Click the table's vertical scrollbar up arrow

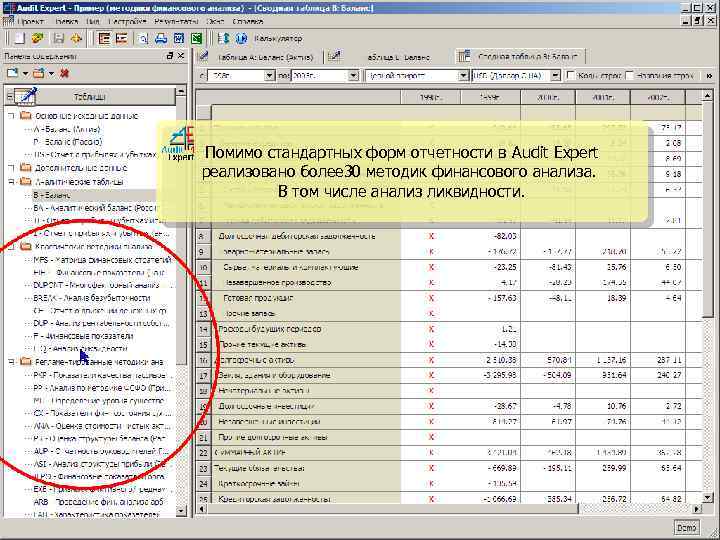(x=708, y=96)
